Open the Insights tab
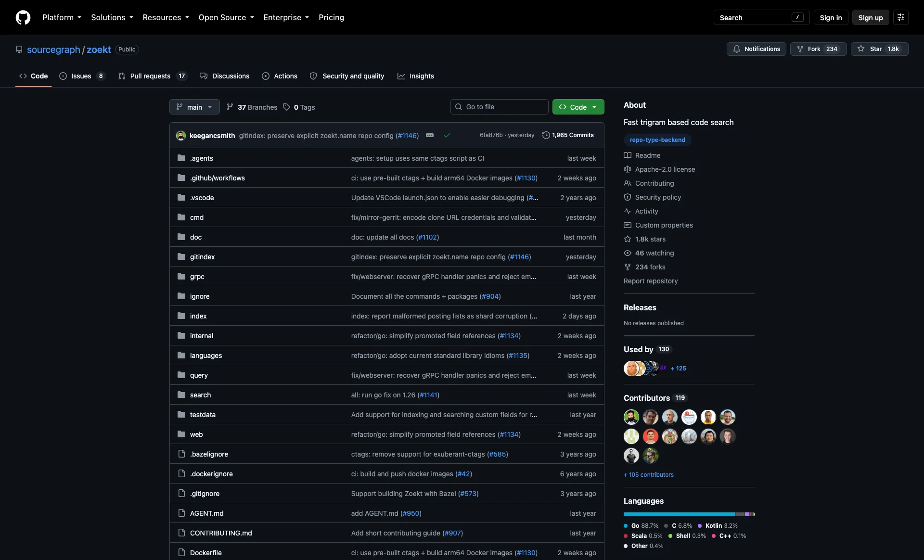924x560 pixels. click(416, 76)
